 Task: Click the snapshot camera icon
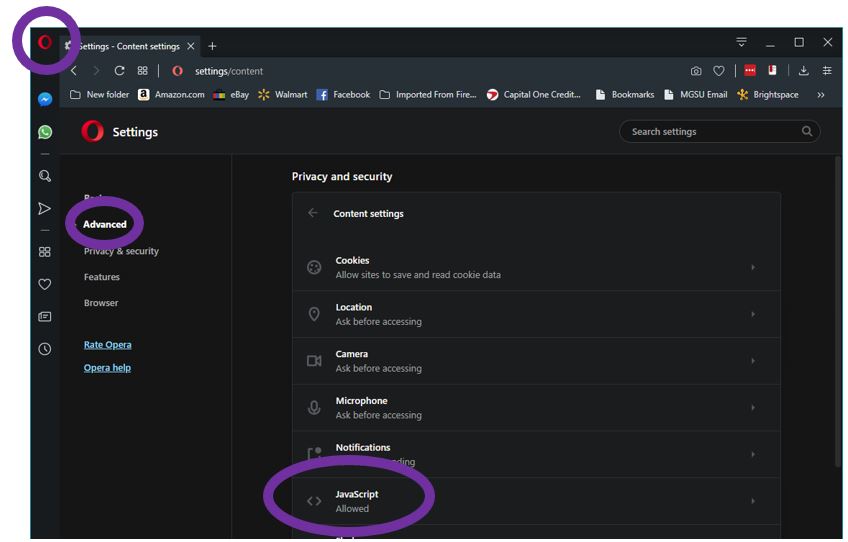[696, 71]
